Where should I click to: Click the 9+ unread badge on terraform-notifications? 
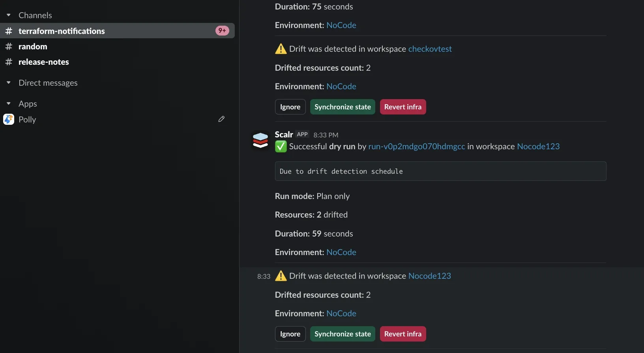pos(222,30)
